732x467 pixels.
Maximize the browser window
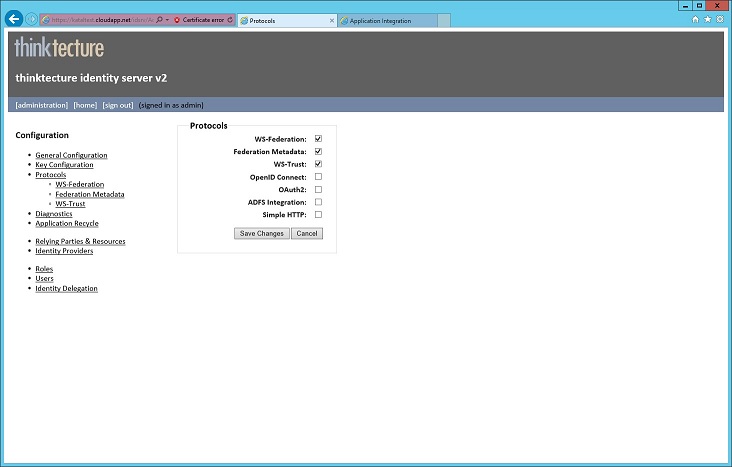(x=699, y=6)
